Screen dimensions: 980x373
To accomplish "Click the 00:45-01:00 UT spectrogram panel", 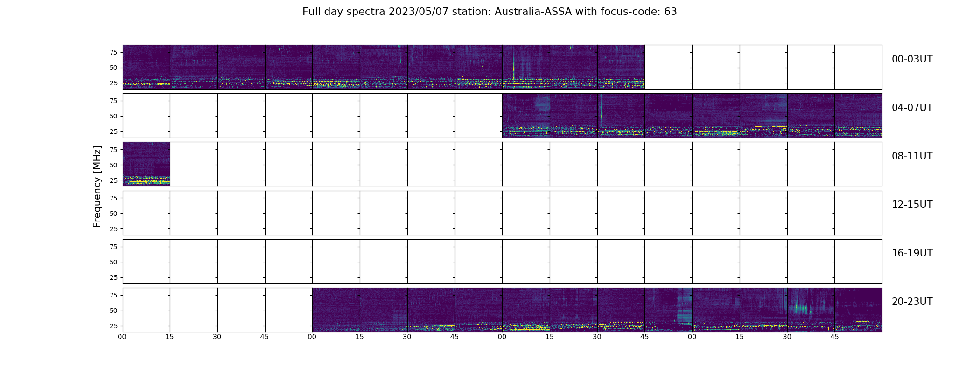I will pyautogui.click(x=289, y=67).
